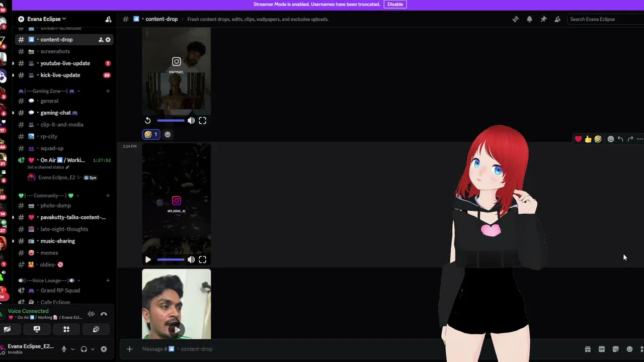
Task: Adjust first video's progress slider
Action: pos(171,121)
